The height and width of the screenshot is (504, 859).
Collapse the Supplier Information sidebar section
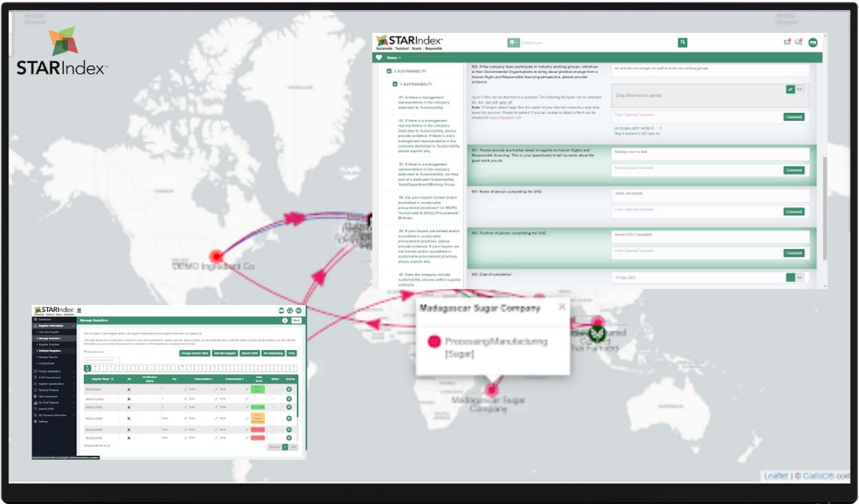(54, 326)
